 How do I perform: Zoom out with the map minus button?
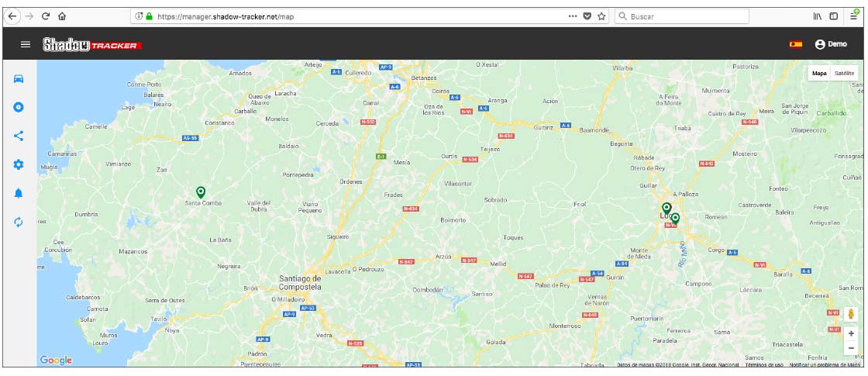pos(851,348)
